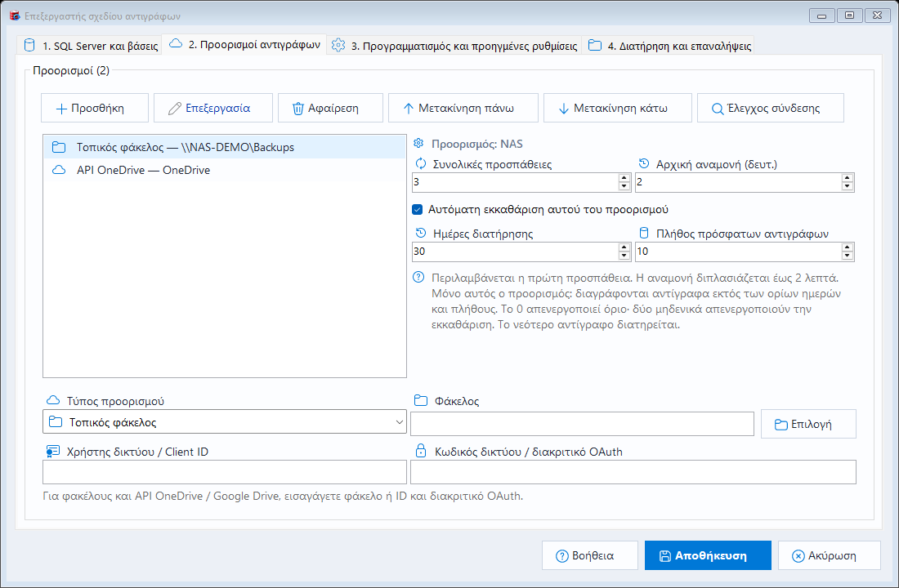Image resolution: width=899 pixels, height=588 pixels.
Task: Click the X circle icon on Ακύρωση
Action: 798,556
